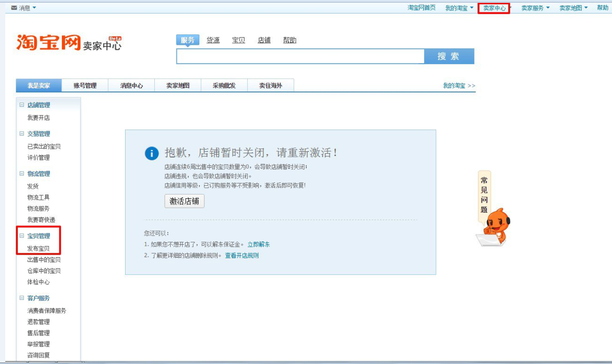Click the 立即解冻 link
This screenshot has height=364, width=612.
[x=259, y=245]
